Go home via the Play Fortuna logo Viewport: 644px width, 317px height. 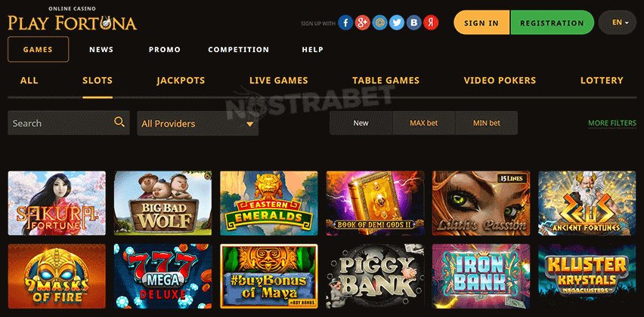pyautogui.click(x=72, y=20)
